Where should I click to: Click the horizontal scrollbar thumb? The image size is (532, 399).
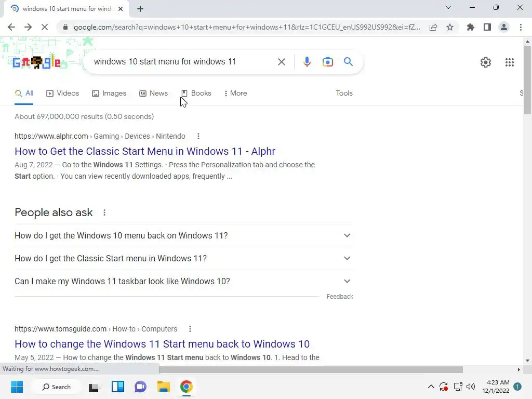point(311,369)
